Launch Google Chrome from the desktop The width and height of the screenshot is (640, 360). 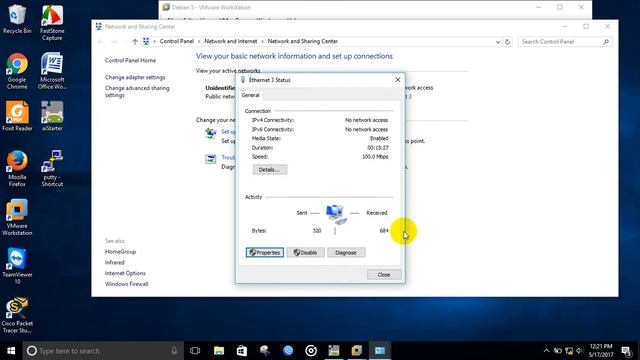tap(17, 71)
